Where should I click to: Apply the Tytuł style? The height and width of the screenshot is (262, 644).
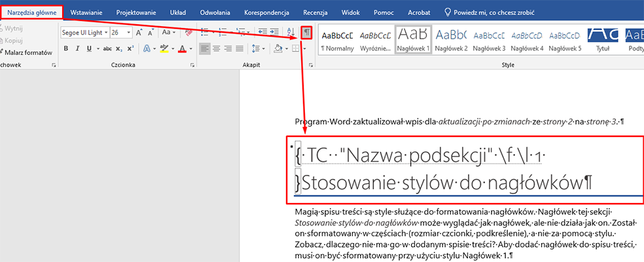pos(603,41)
